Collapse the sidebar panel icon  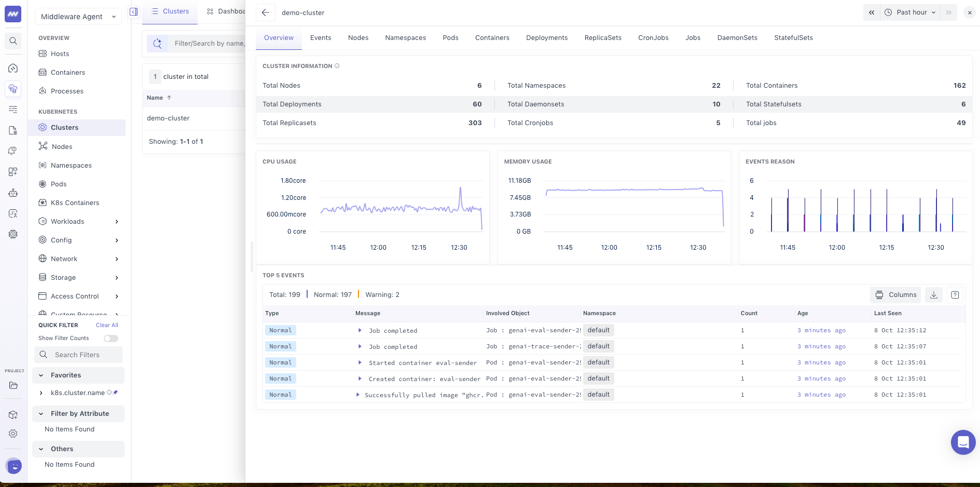click(x=134, y=12)
